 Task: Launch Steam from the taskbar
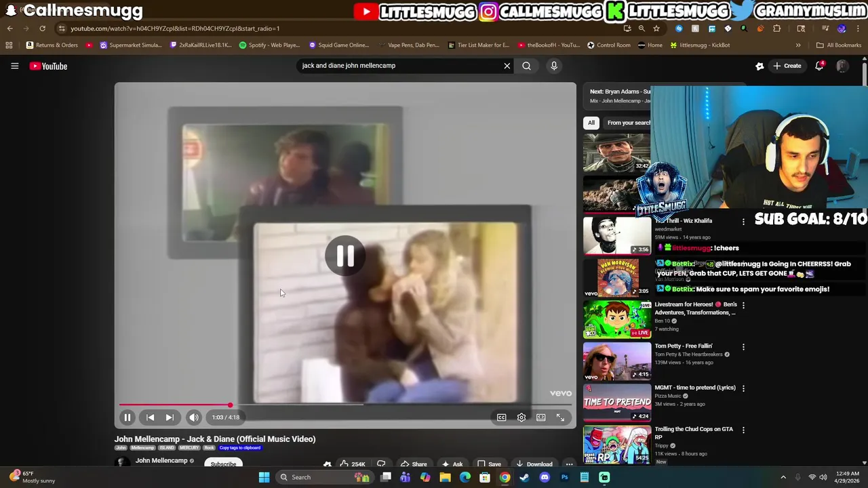point(524,477)
